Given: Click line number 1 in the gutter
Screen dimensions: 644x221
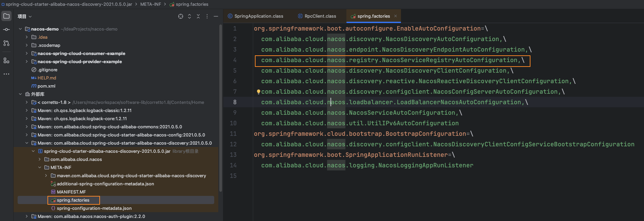Looking at the screenshot, I should pyautogui.click(x=235, y=29).
